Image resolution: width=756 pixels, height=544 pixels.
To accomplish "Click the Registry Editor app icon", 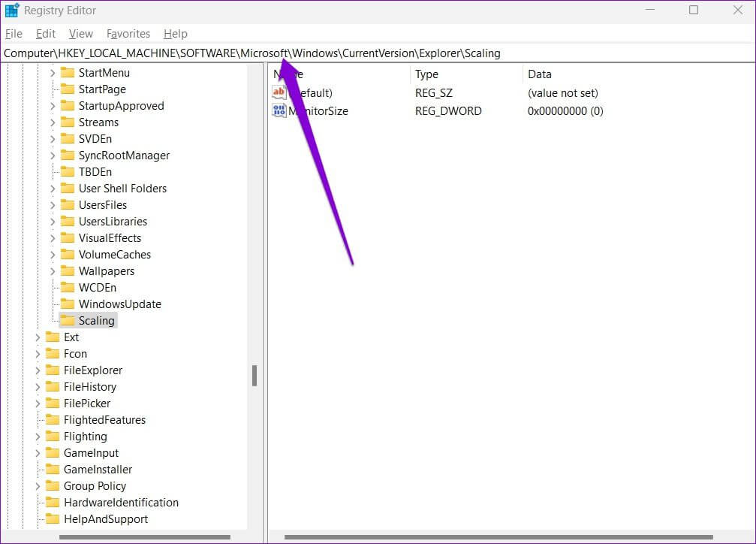I will pyautogui.click(x=11, y=10).
